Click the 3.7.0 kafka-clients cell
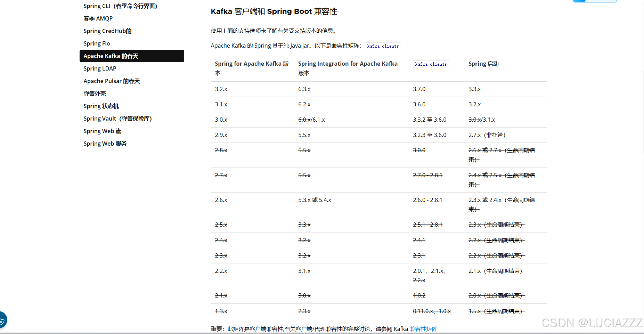 point(419,89)
